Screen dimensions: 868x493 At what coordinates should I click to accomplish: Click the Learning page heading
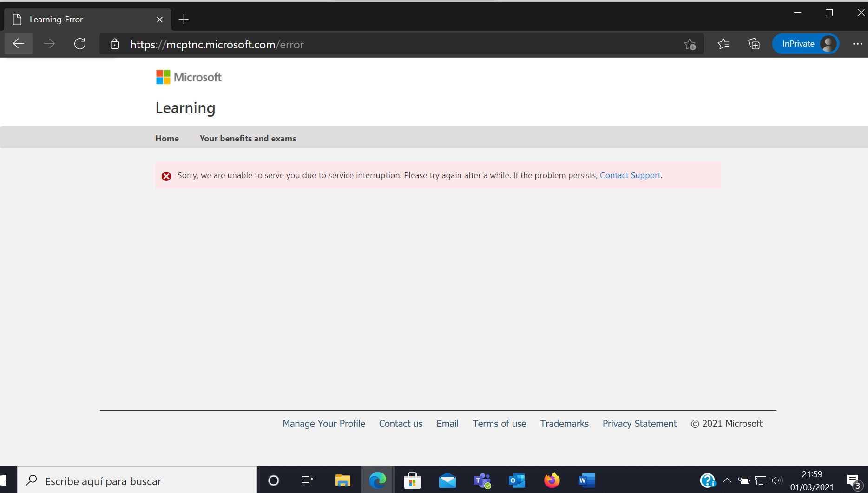coord(185,108)
